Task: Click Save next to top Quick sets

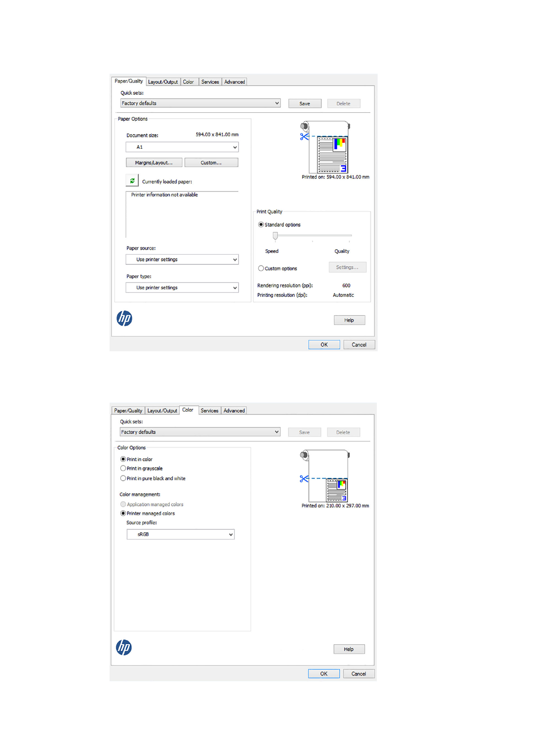Action: (305, 104)
